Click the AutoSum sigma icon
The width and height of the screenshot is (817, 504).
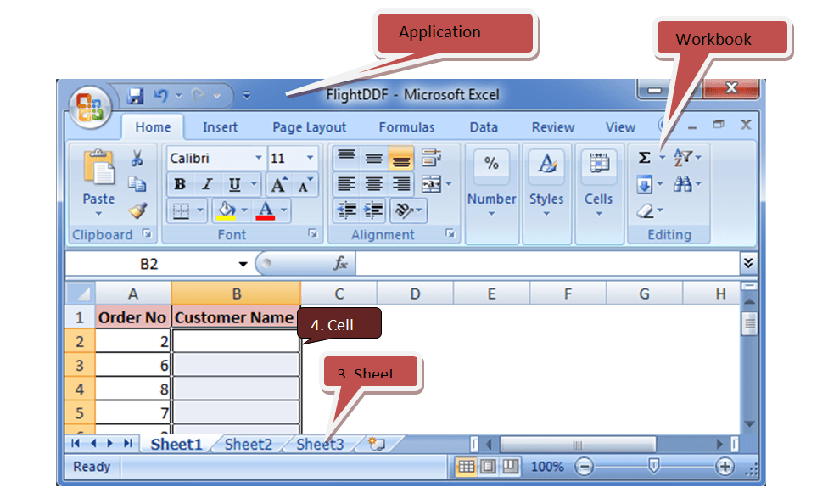(x=645, y=158)
